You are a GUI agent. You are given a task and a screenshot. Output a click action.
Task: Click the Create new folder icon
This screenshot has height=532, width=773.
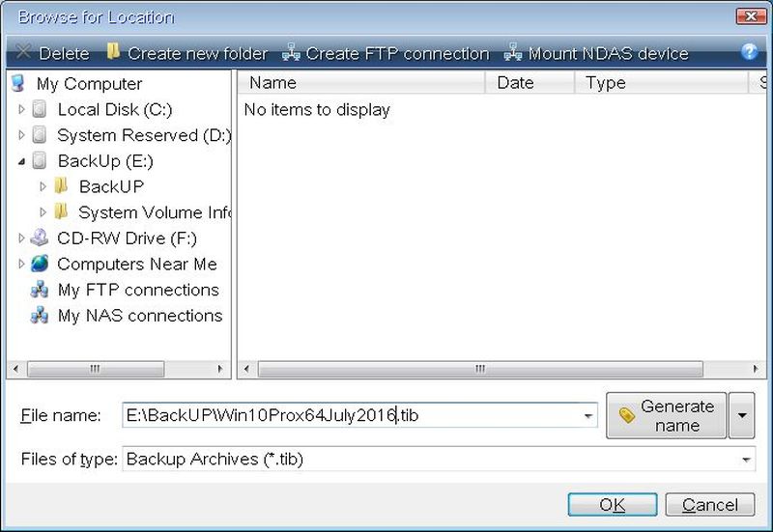click(x=114, y=52)
